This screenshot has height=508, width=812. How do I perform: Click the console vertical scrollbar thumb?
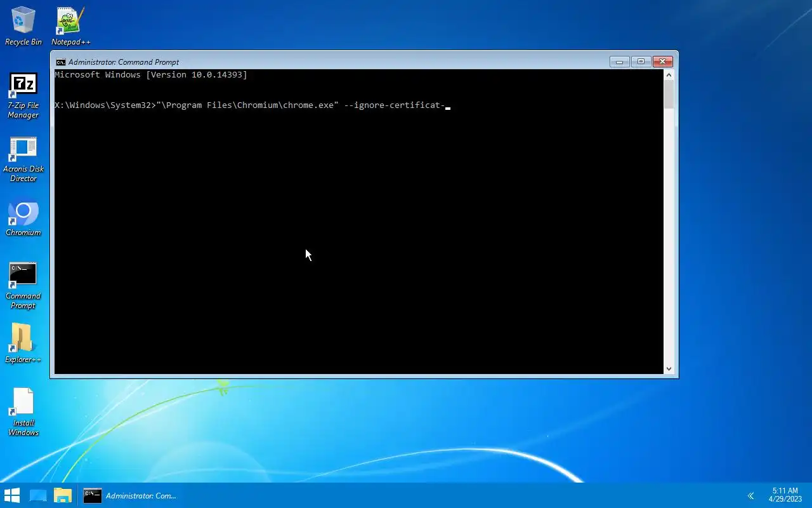669,95
